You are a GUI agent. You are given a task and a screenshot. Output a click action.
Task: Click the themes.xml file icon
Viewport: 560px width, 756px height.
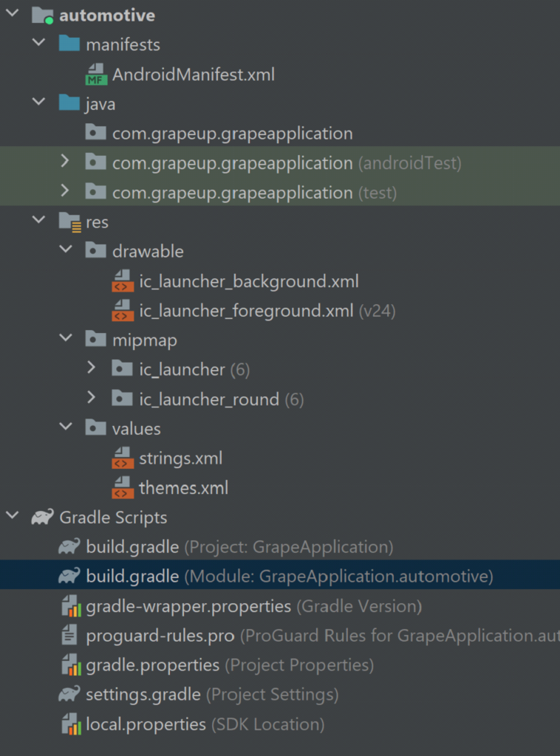123,487
